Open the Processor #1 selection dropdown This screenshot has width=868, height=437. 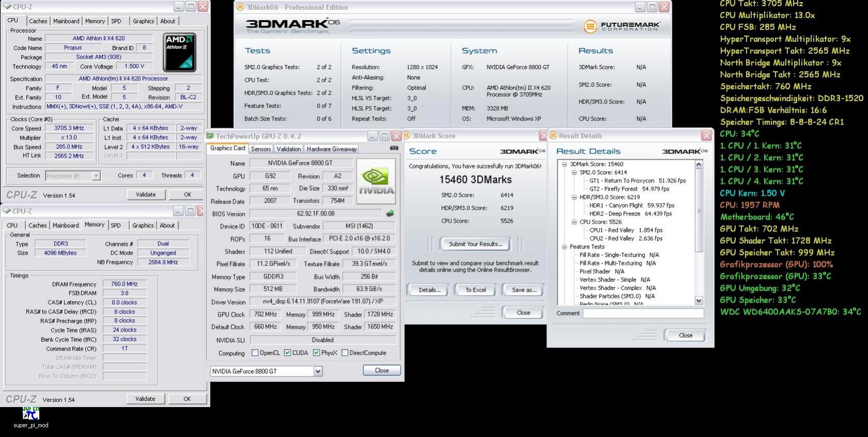coord(96,176)
